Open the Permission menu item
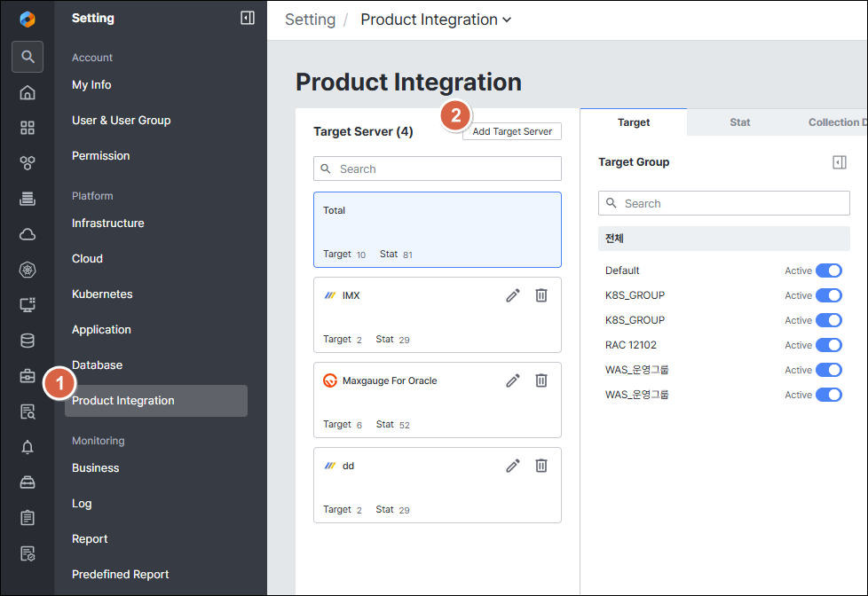868x596 pixels. point(101,155)
